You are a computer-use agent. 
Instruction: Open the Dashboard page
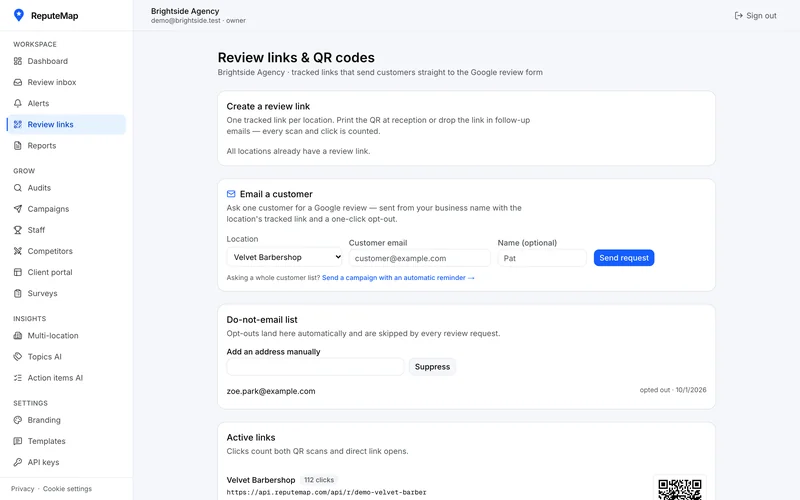click(66, 61)
